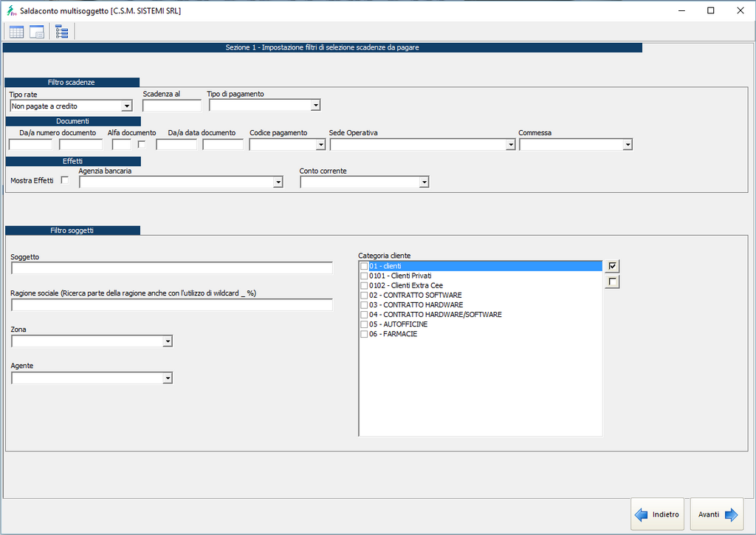Click the Categoria cliente label
This screenshot has height=535, width=756.
[384, 256]
